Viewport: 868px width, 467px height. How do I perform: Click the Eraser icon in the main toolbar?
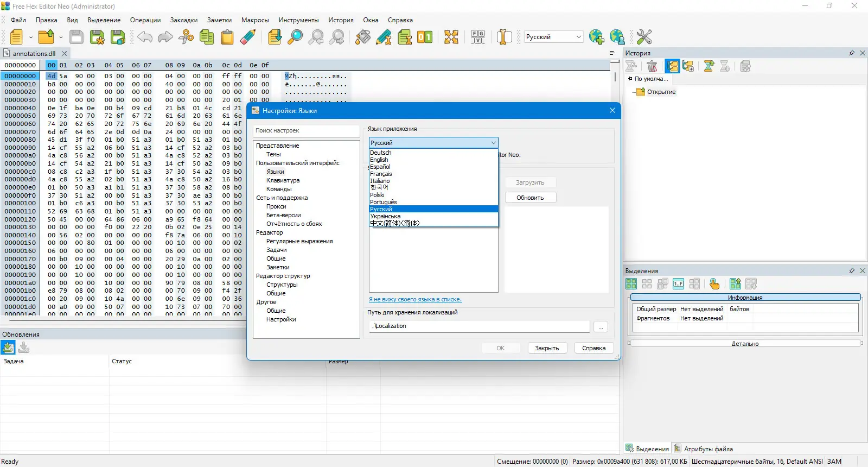(x=248, y=37)
